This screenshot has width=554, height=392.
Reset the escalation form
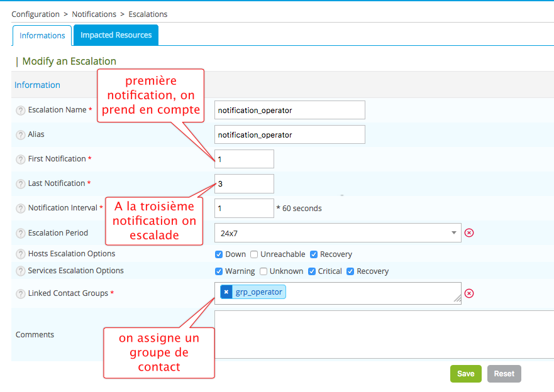tap(504, 374)
